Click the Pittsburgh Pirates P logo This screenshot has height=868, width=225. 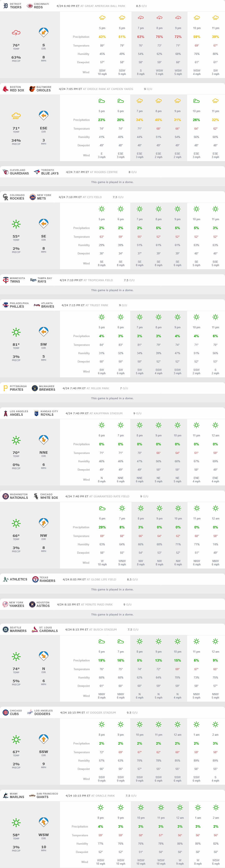click(x=5, y=388)
